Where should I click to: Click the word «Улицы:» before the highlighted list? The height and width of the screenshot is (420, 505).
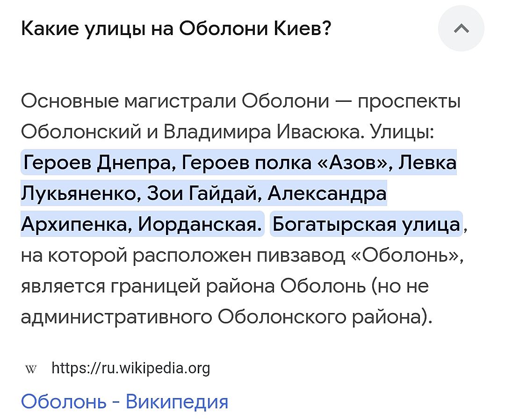point(402,132)
